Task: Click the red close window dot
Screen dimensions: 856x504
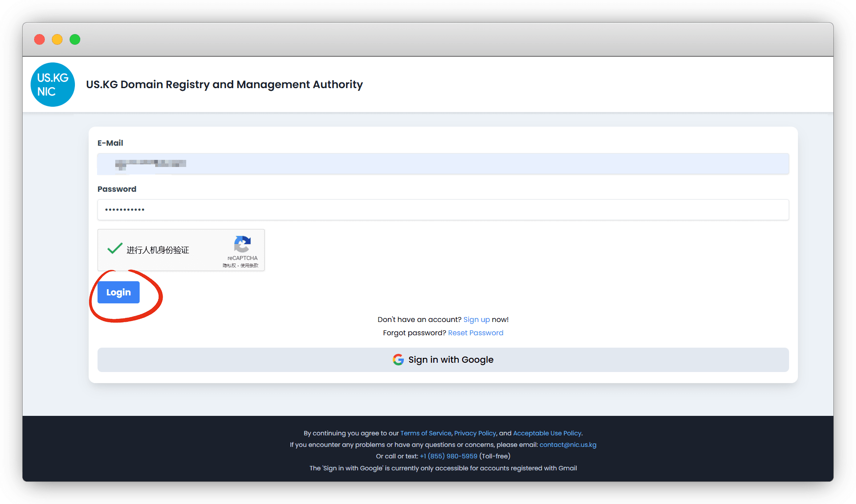Action: [x=39, y=39]
